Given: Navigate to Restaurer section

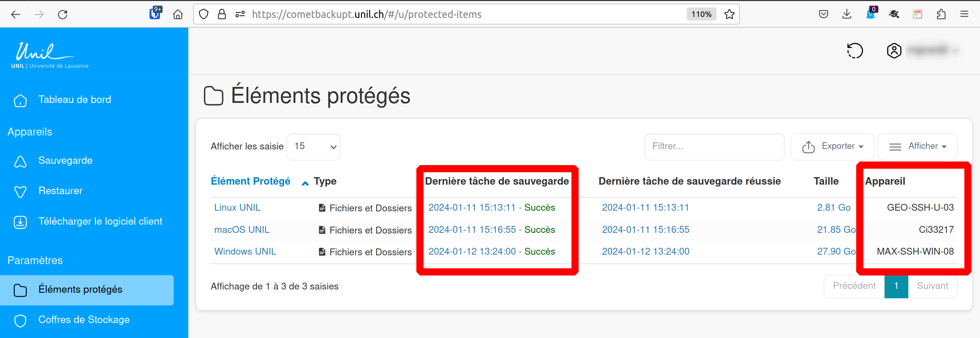Looking at the screenshot, I should 60,191.
